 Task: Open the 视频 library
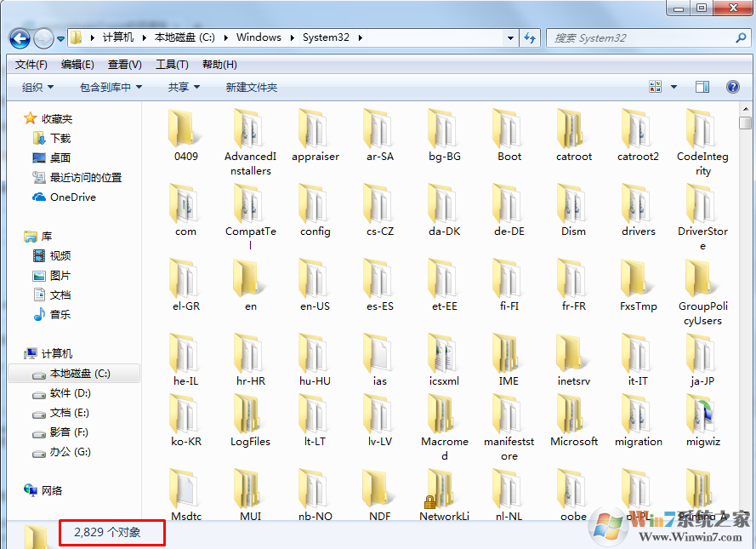[x=60, y=255]
